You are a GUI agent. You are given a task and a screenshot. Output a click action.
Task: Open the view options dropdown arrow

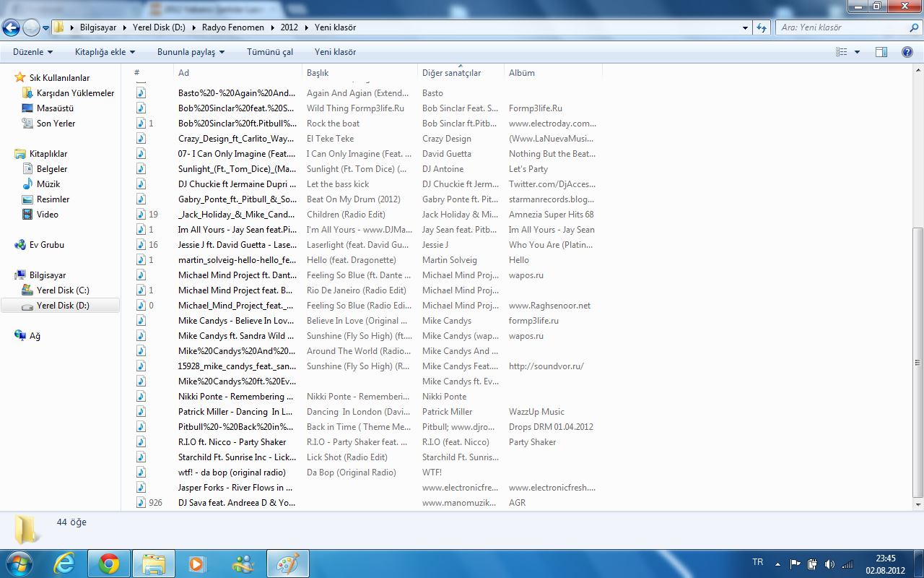click(858, 52)
